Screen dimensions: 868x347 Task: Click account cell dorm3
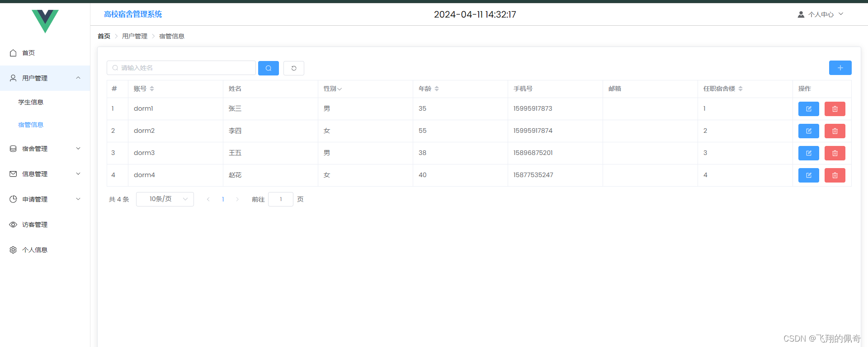(144, 153)
